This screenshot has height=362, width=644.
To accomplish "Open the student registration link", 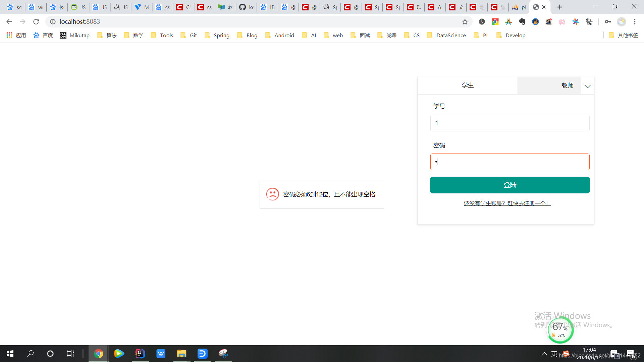I will point(506,203).
